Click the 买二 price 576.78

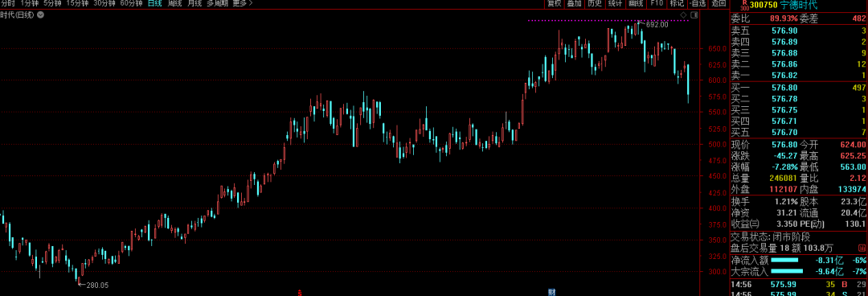click(x=784, y=99)
